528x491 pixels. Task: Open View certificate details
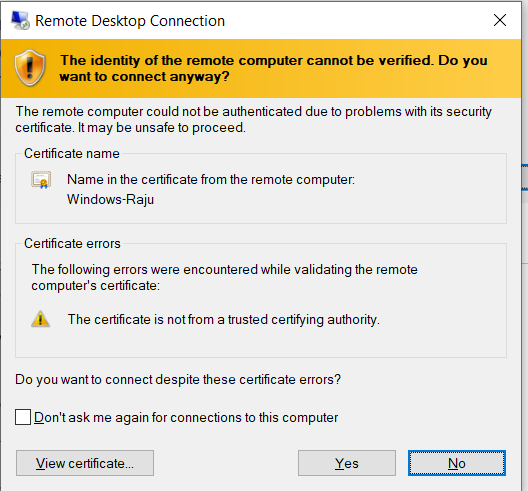85,463
